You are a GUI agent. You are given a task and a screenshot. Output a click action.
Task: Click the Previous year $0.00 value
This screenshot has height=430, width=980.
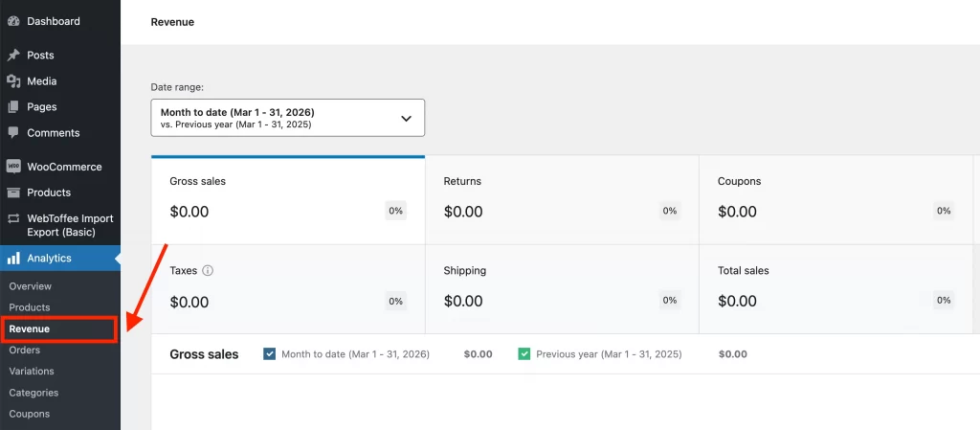click(x=732, y=353)
